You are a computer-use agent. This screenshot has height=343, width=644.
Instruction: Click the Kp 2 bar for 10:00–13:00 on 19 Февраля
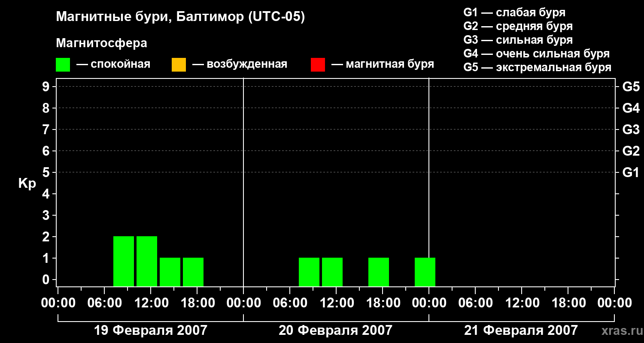pos(147,261)
